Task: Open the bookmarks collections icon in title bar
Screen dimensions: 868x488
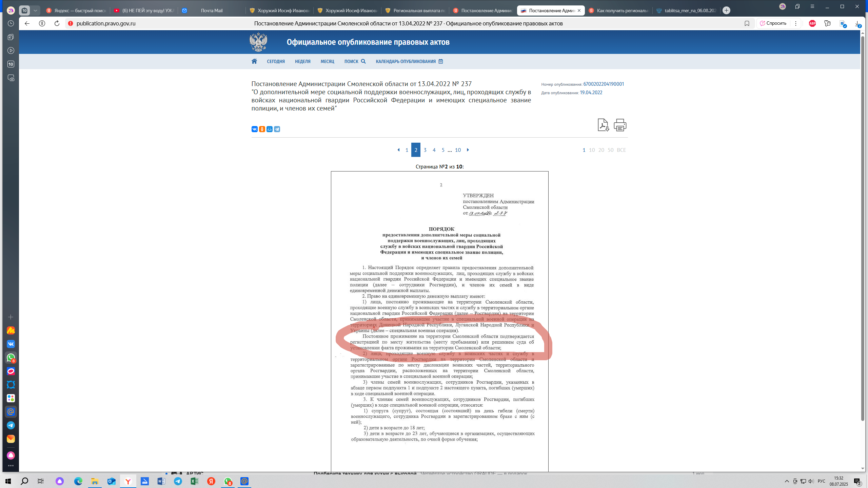Action: [x=797, y=6]
